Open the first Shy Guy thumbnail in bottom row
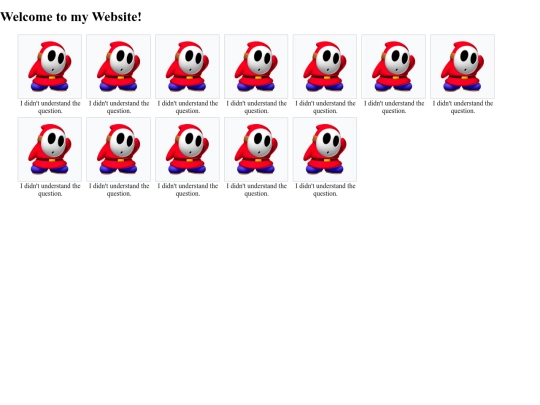 pyautogui.click(x=50, y=149)
